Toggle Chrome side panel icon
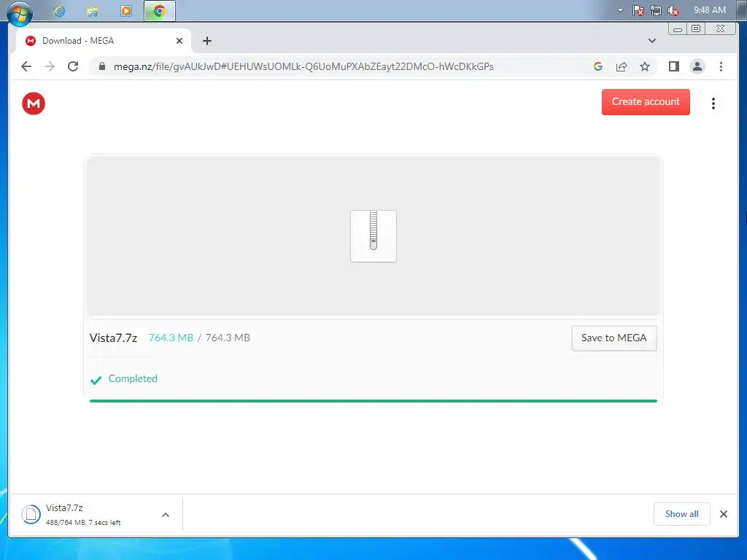This screenshot has height=560, width=747. [673, 66]
